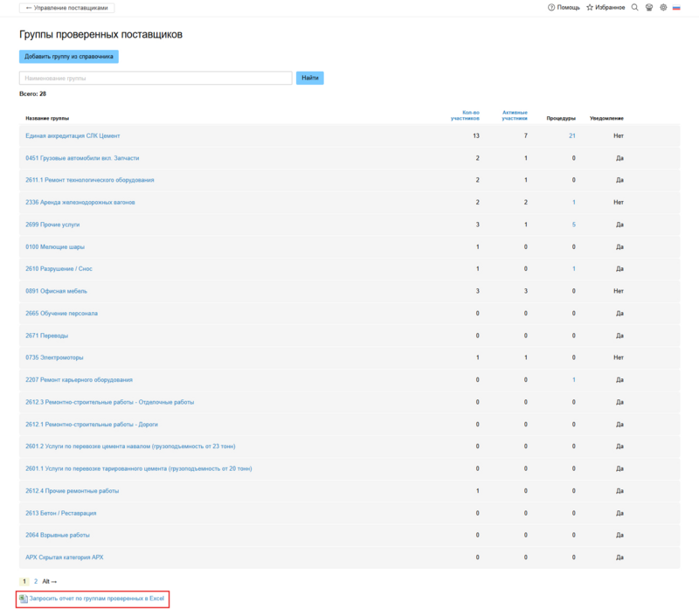Open 2064 Взрывные работы group
This screenshot has width=699, height=616.
coord(58,535)
